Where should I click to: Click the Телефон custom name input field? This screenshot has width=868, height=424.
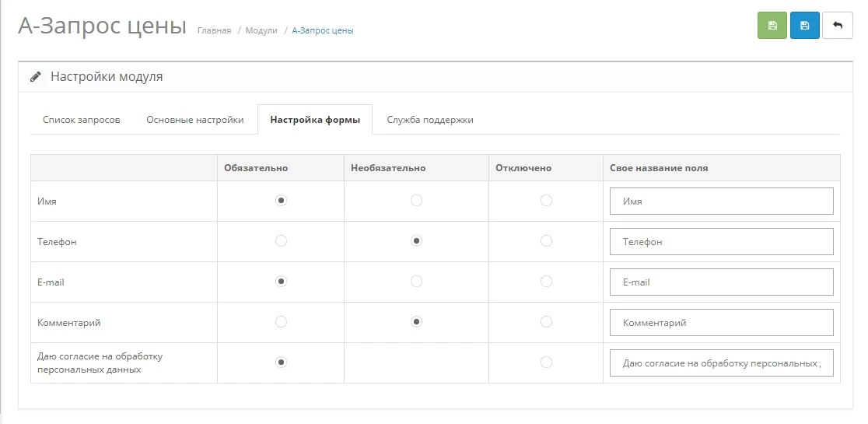(x=721, y=241)
